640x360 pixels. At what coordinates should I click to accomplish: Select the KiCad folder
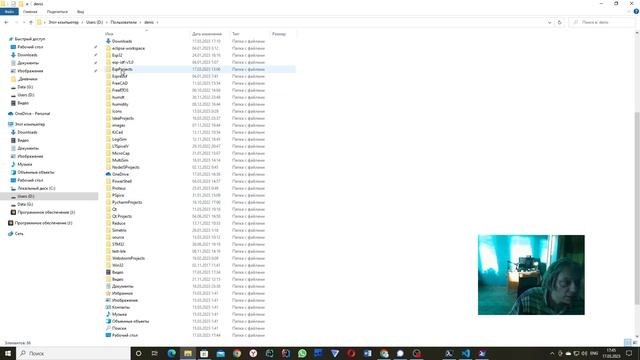coord(117,132)
